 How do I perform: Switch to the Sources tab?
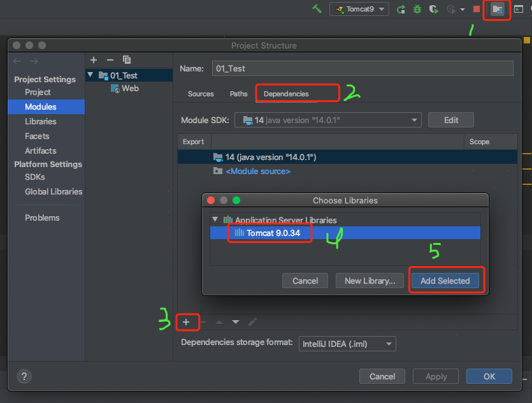pos(201,94)
